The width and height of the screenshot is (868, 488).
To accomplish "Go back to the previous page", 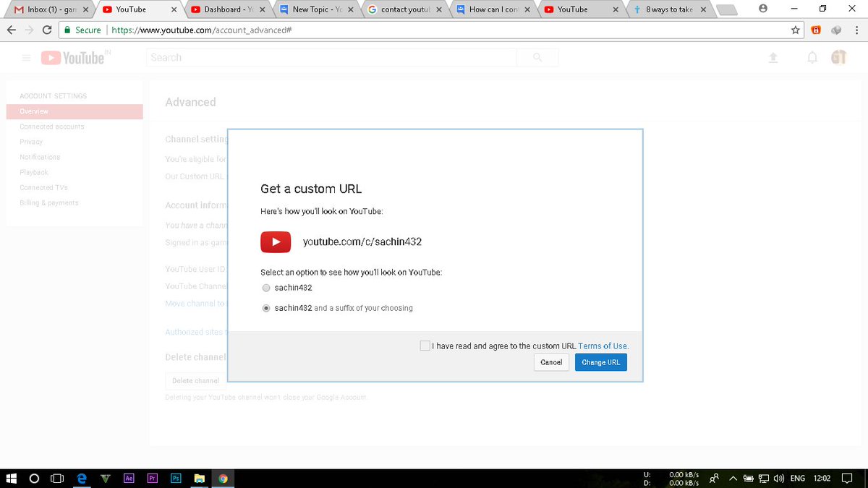I will pos(11,30).
